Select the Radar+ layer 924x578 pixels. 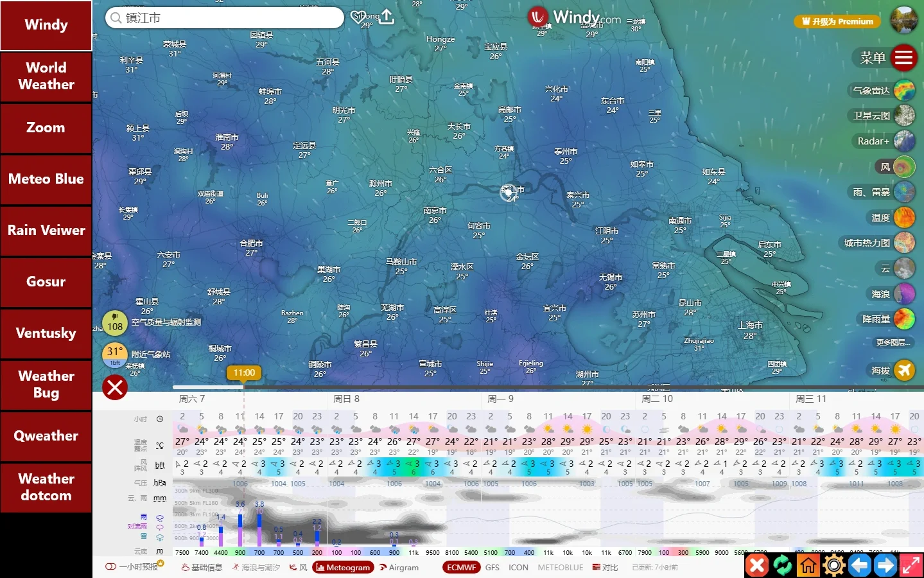coord(885,141)
